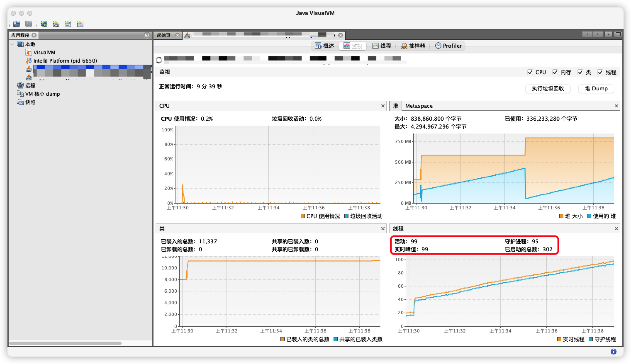Click the blue info icon in status bar

(x=613, y=352)
